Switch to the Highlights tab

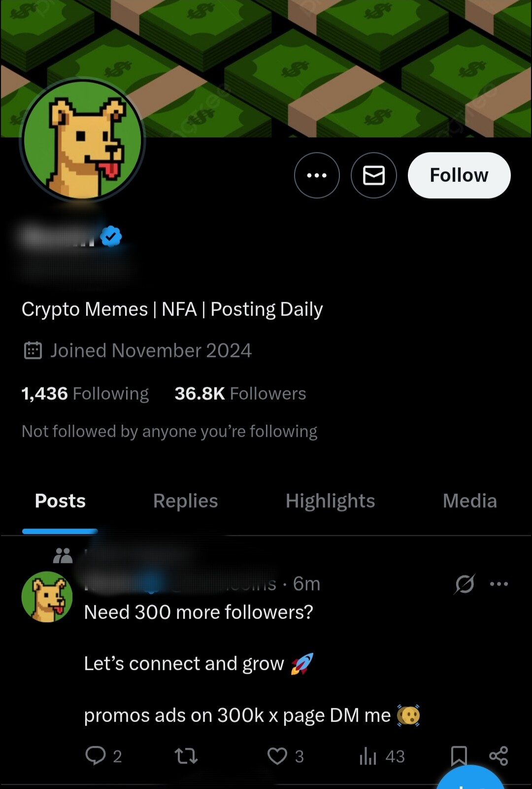[330, 501]
